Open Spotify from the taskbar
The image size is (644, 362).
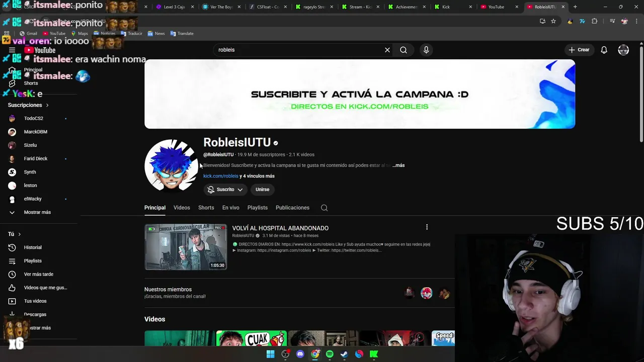coord(330,354)
